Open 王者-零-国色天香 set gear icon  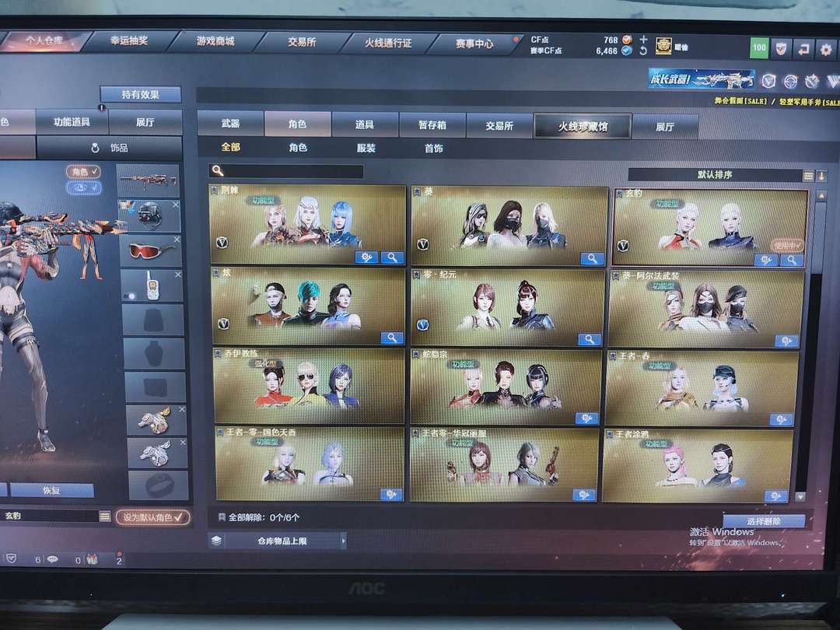391,495
